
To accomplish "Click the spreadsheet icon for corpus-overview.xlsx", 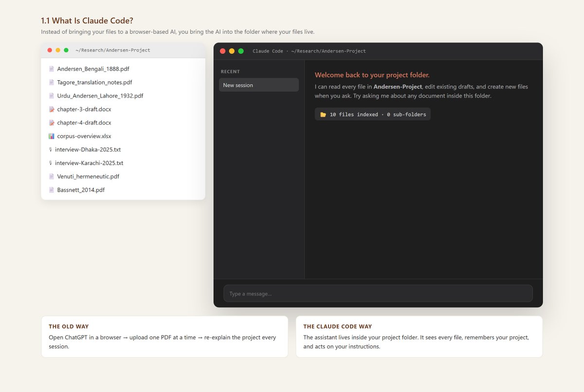I will (x=52, y=136).
